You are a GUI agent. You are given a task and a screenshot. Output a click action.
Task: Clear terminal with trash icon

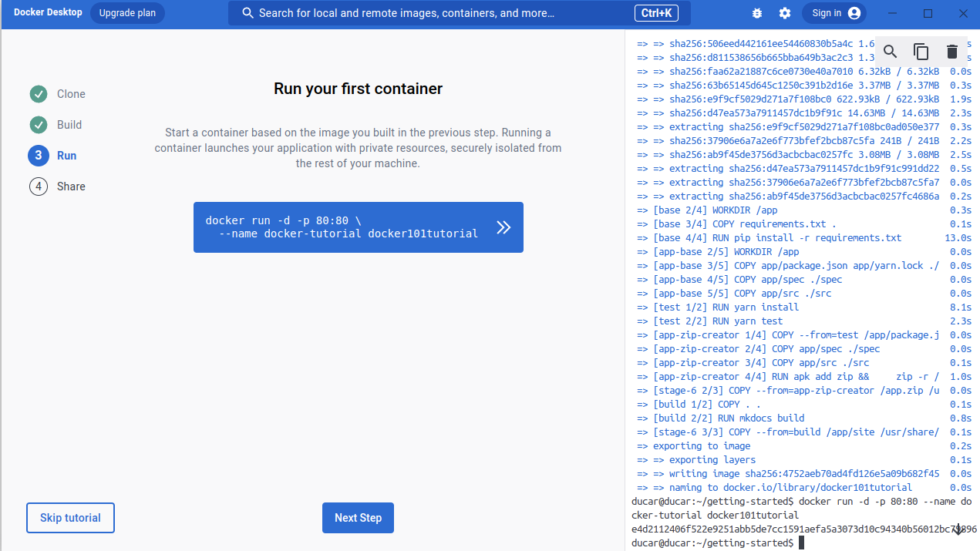[x=952, y=52]
